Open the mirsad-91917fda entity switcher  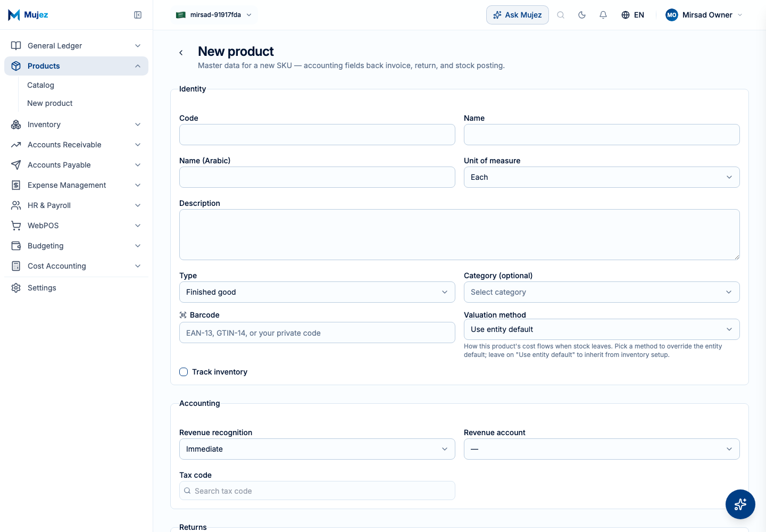pos(214,15)
